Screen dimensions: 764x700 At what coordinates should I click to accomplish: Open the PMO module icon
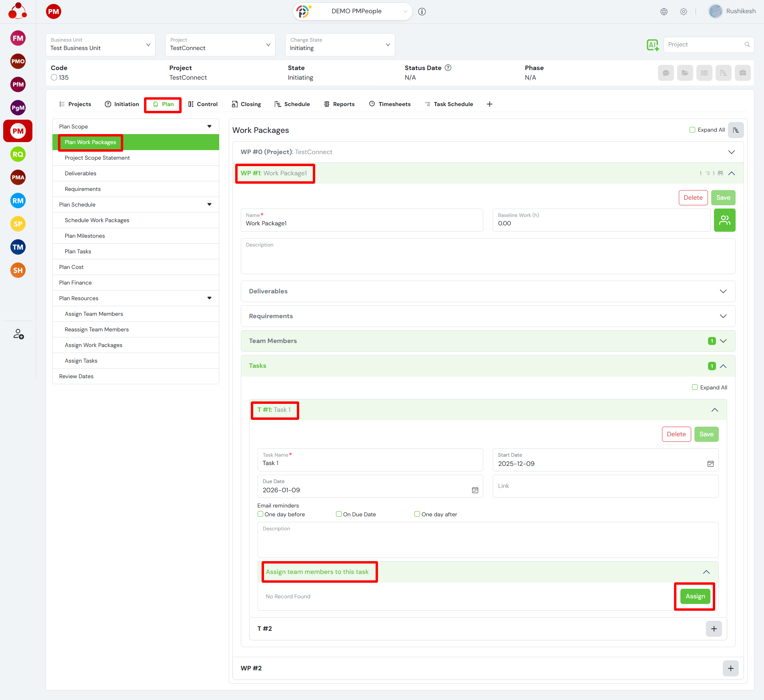coord(18,61)
